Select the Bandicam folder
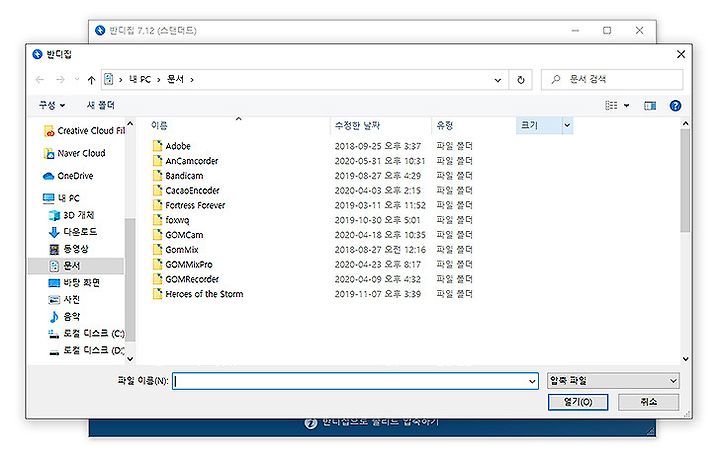Image resolution: width=720 pixels, height=455 pixels. pos(178,175)
